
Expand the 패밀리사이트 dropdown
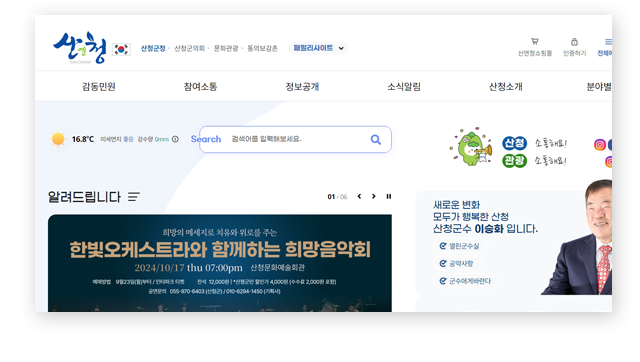tap(318, 48)
